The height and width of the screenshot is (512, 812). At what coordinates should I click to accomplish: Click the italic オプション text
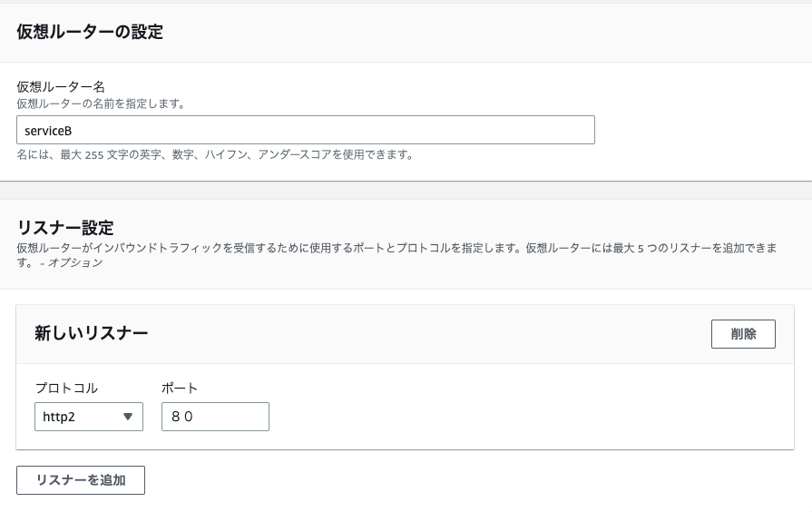[75, 262]
